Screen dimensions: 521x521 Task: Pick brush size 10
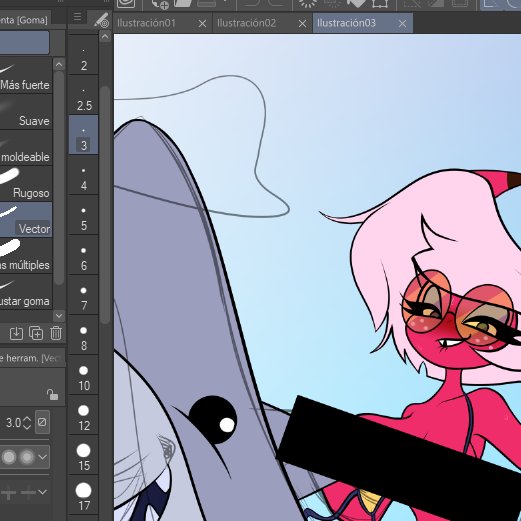pos(83,375)
